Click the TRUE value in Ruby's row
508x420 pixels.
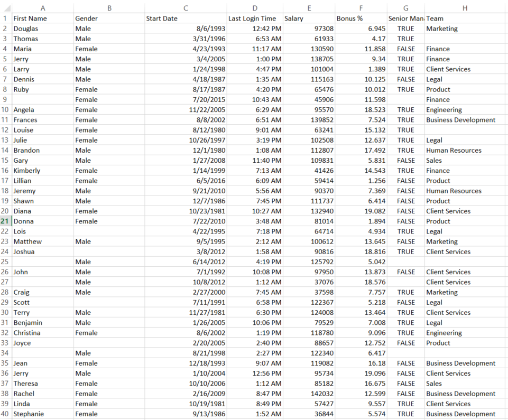405,89
